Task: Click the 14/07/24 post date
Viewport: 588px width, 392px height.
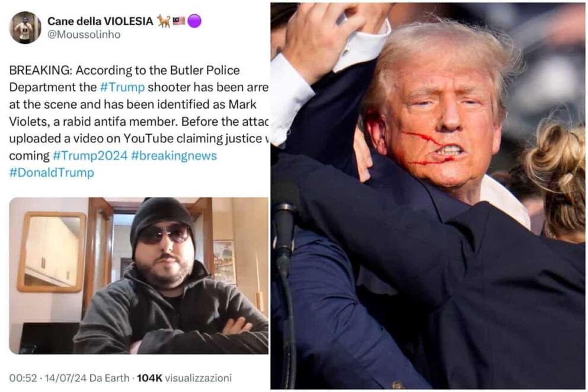Action: 66,378
